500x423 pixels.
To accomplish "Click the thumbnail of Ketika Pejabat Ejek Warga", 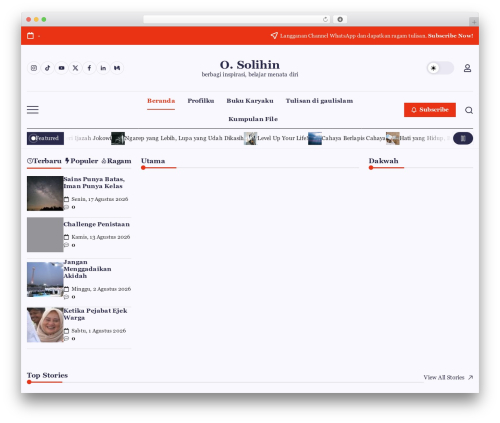I will (x=45, y=325).
